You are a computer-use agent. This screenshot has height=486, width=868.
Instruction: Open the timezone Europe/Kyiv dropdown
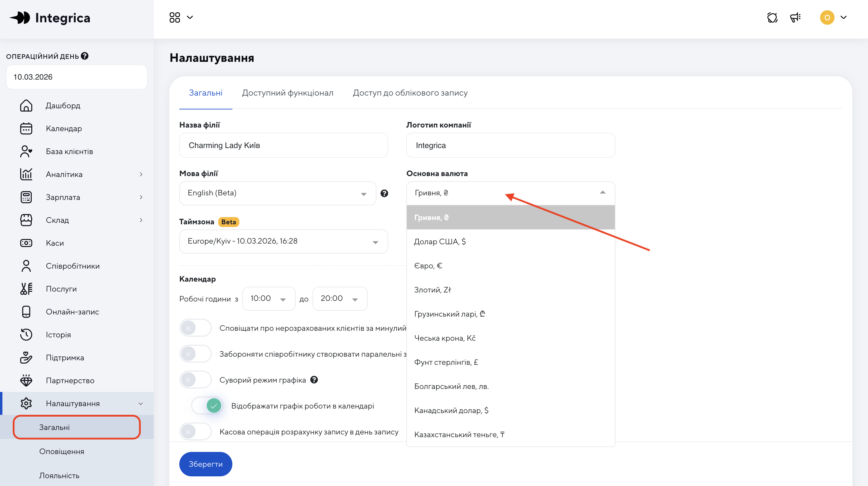point(283,241)
